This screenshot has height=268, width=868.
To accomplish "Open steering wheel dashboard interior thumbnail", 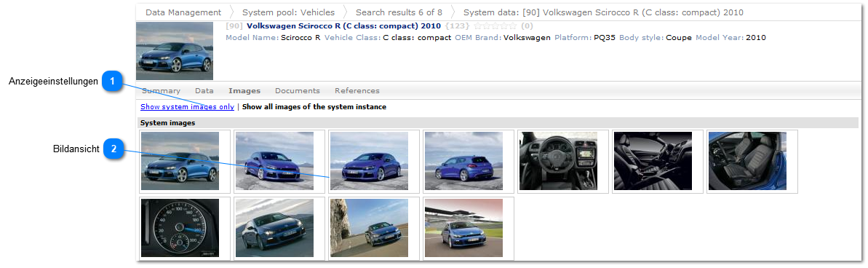I will [x=558, y=161].
